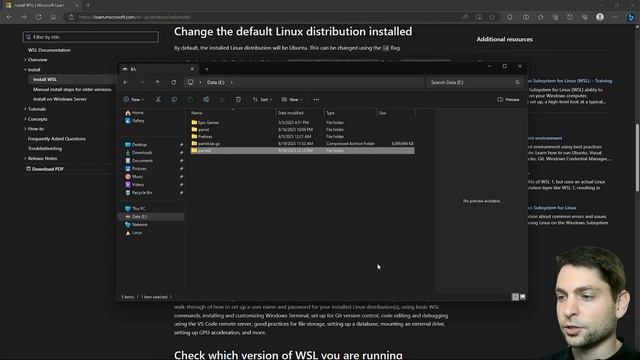
Task: Click the Data (E:) breadcrumb in address bar
Action: tap(216, 82)
